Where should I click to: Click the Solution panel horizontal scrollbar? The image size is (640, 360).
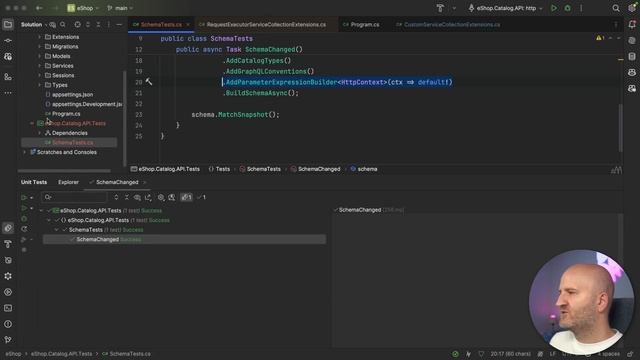coord(64,171)
